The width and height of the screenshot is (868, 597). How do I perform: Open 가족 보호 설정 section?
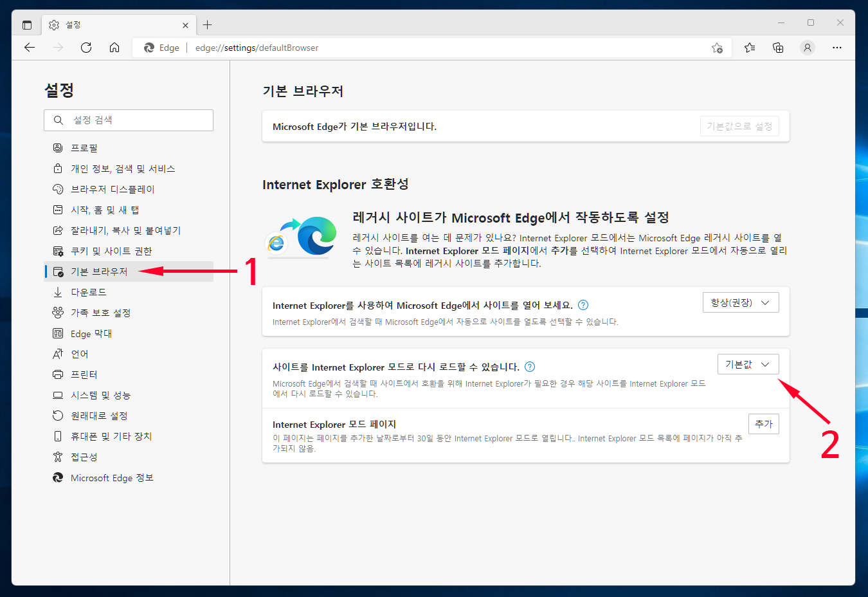(129, 313)
